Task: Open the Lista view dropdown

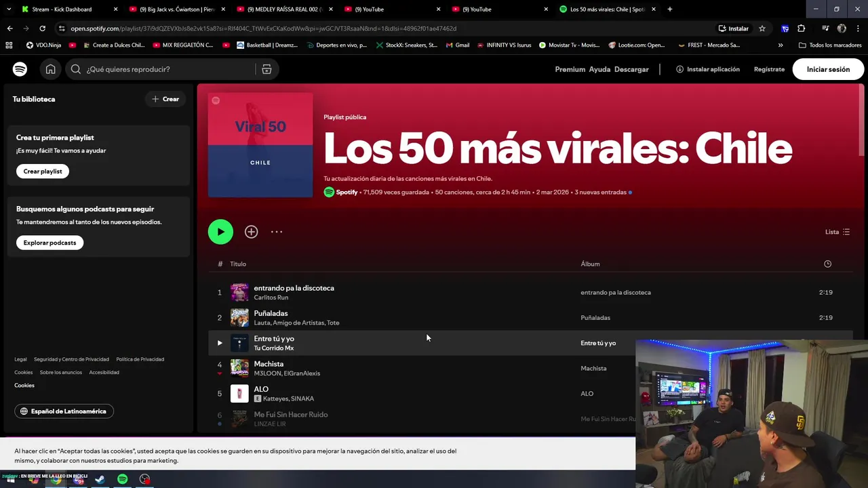Action: coord(837,232)
